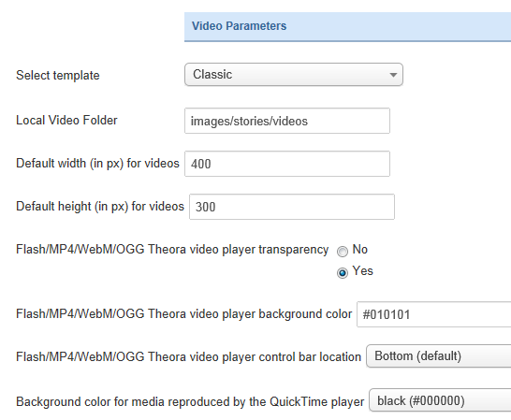Image resolution: width=511 pixels, height=420 pixels.
Task: Open the Select template dropdown showing Classic
Action: point(294,75)
